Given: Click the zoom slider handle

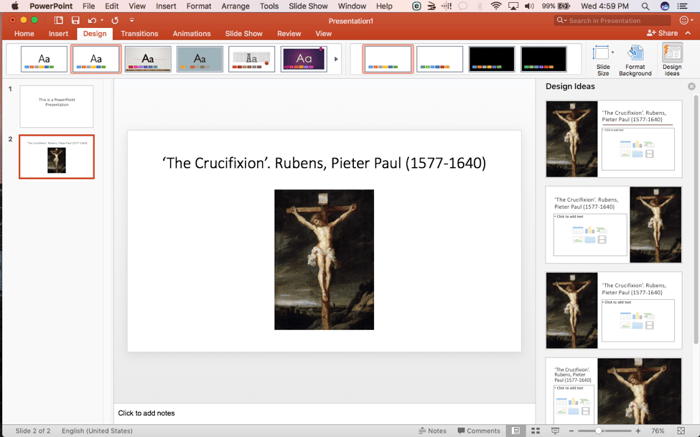Looking at the screenshot, I should tap(598, 431).
